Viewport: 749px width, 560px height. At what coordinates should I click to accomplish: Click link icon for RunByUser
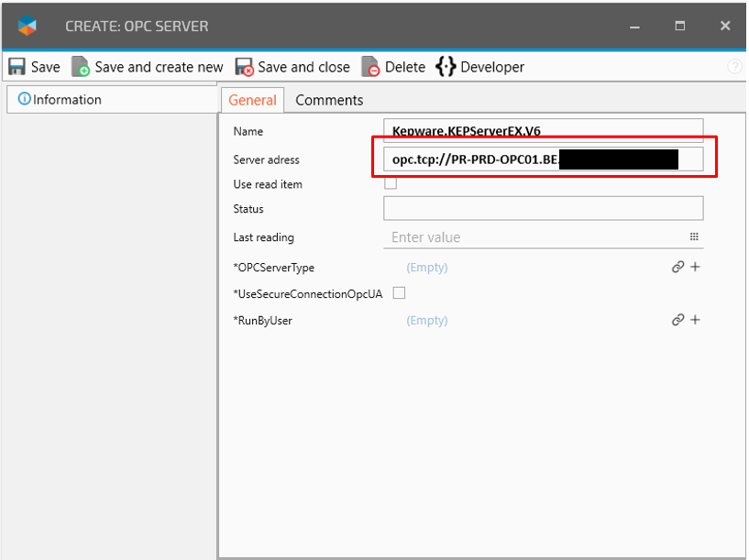[x=677, y=320]
